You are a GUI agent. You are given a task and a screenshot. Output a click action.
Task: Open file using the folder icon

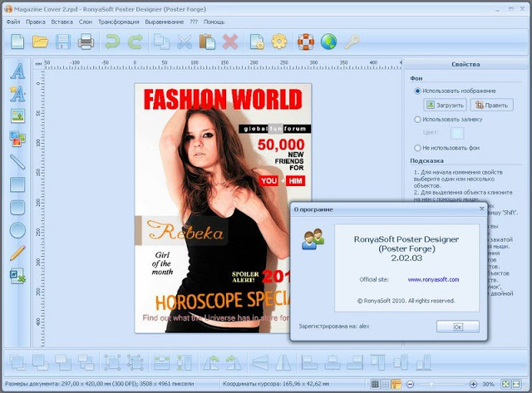pos(40,42)
